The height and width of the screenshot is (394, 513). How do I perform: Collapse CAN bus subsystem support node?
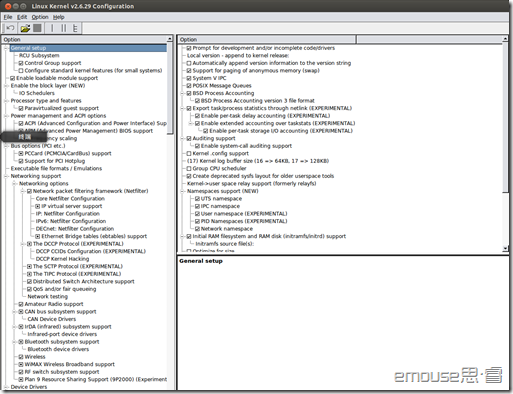15,312
